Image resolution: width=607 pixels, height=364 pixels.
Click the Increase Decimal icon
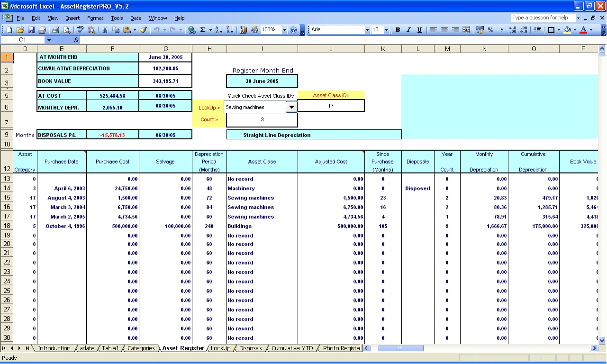[x=512, y=30]
